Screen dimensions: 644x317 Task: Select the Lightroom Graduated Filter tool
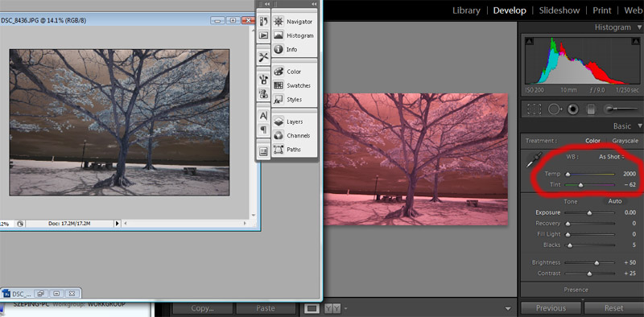[x=591, y=109]
